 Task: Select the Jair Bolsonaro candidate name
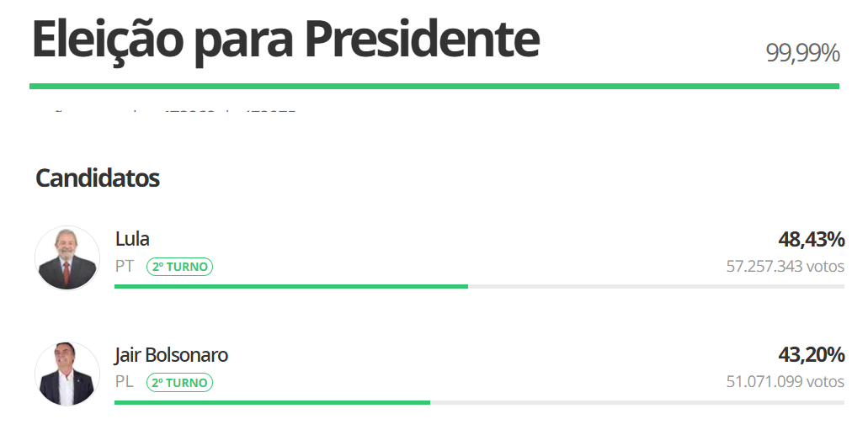172,355
